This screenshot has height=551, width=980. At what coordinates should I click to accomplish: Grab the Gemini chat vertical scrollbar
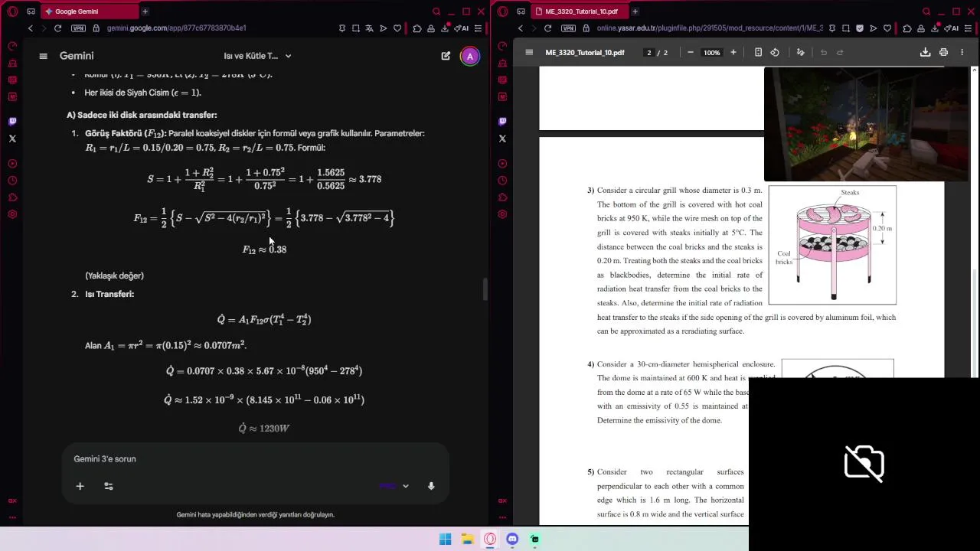click(485, 289)
